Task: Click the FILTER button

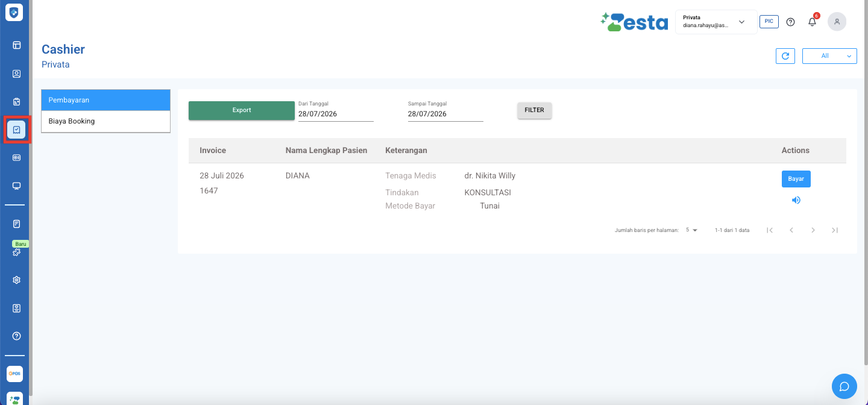Action: pos(534,110)
